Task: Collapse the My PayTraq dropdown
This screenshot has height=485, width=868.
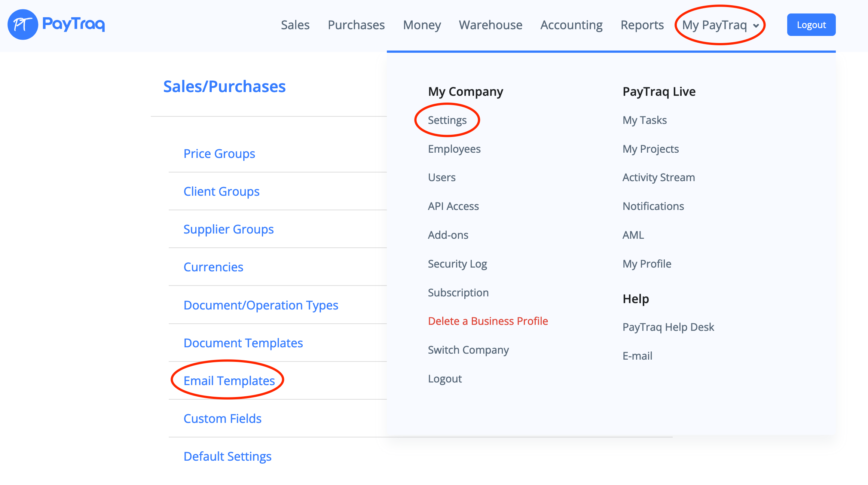Action: (720, 25)
